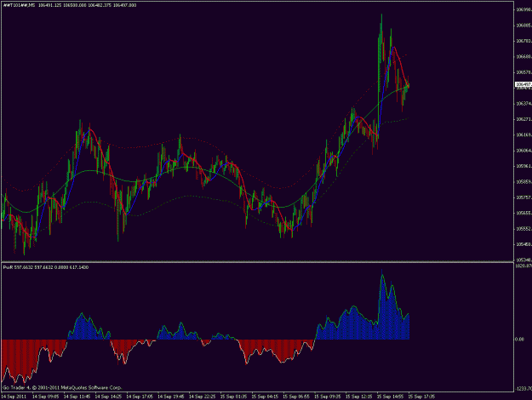Click the '14 Sep 11:45' time axis label

pos(77,397)
